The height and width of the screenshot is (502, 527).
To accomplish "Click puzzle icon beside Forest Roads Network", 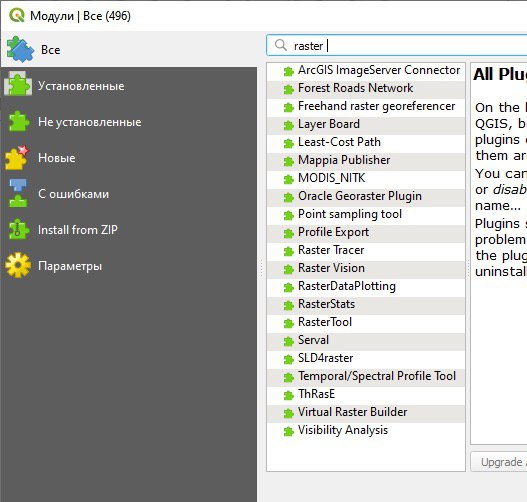I will tap(288, 89).
